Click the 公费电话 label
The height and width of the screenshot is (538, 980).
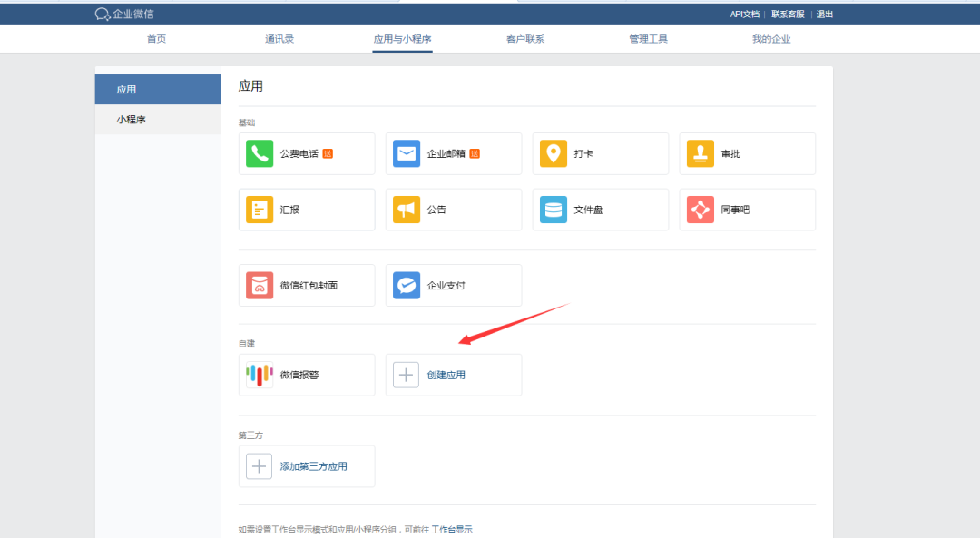pos(299,153)
